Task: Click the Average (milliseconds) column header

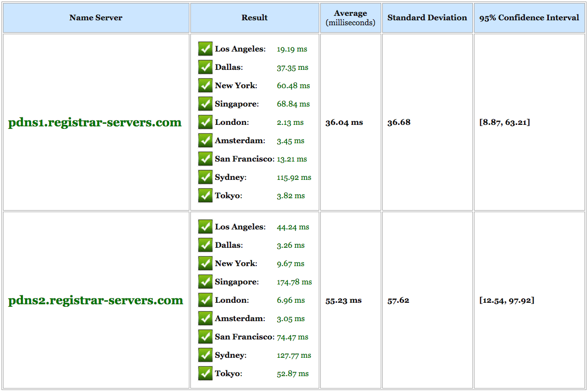Action: (351, 18)
